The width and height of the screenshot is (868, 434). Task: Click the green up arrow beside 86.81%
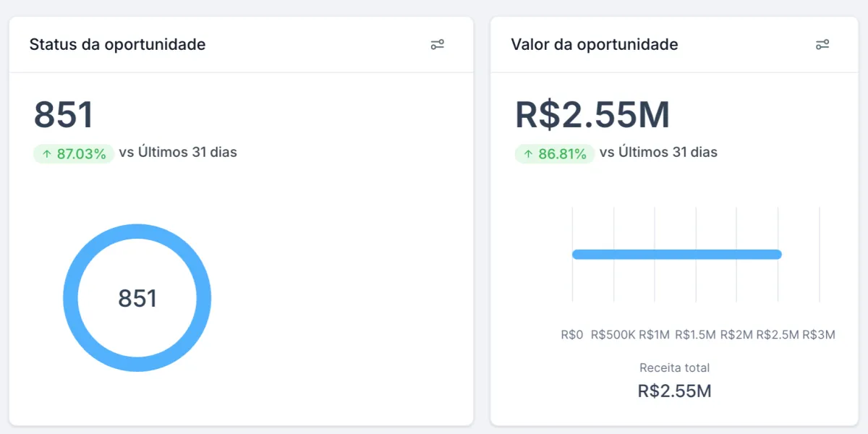[528, 153]
